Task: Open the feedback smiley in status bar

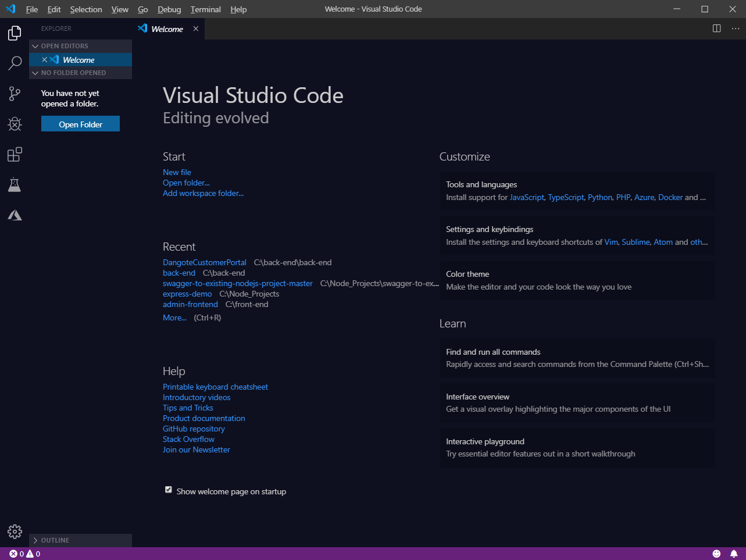Action: (x=716, y=553)
